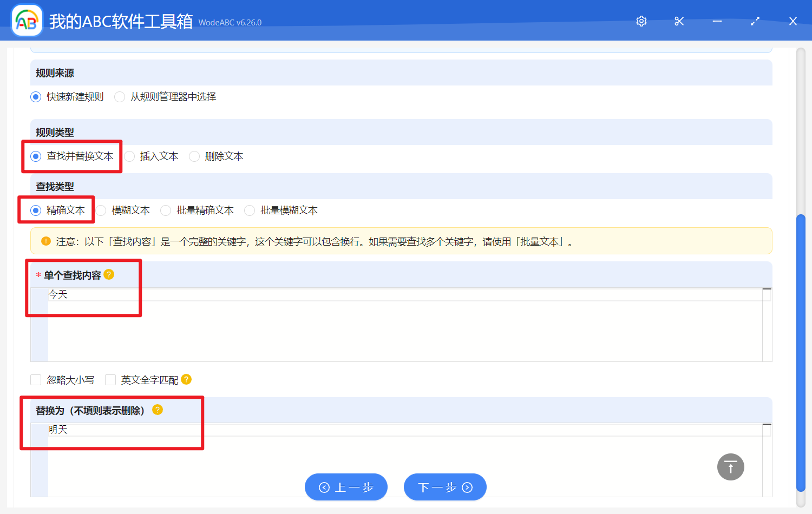Image resolution: width=812 pixels, height=514 pixels.
Task: Open the help icon next to 英文全字匹配
Action: coord(186,380)
